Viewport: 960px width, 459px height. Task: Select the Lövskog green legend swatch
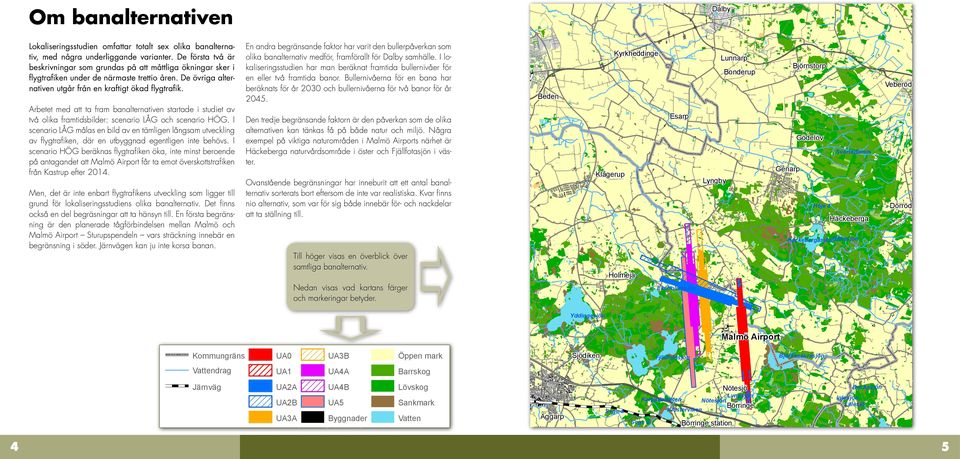[x=383, y=387]
